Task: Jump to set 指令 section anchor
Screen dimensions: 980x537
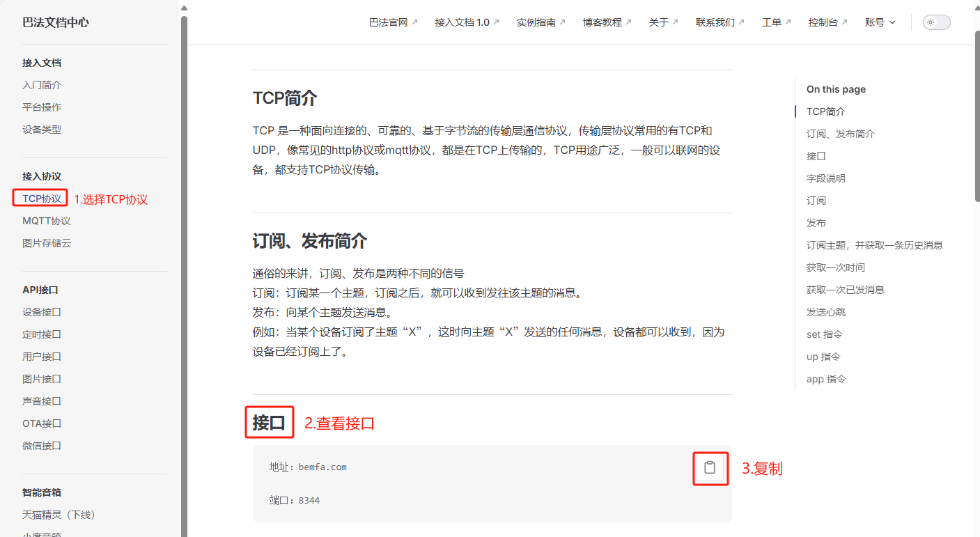Action: 825,334
